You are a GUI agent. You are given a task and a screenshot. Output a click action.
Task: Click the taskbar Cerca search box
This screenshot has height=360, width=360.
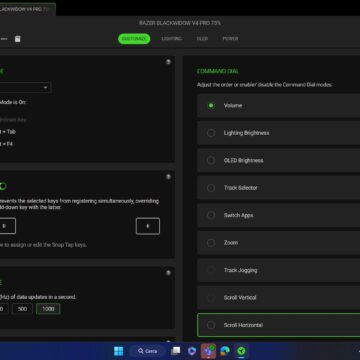point(148,351)
